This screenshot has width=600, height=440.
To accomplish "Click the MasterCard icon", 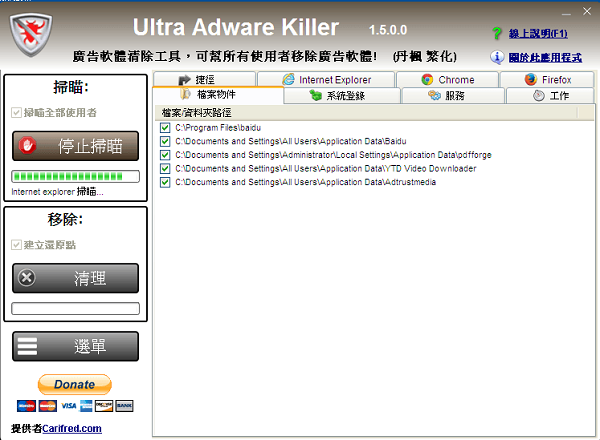I will click(x=47, y=406).
